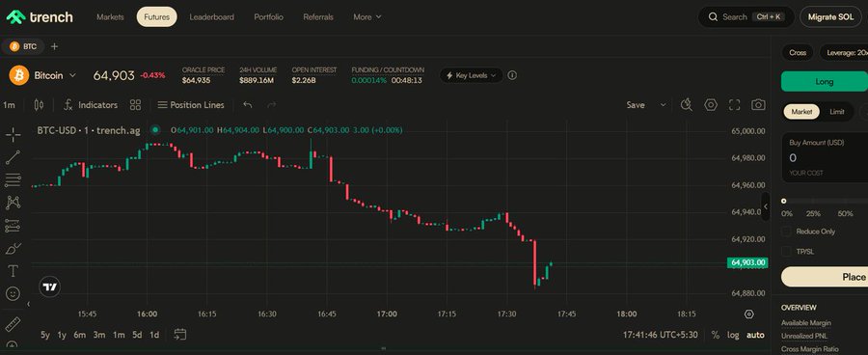The height and width of the screenshot is (355, 868).
Task: Select the ruler measure tool
Action: (x=13, y=324)
